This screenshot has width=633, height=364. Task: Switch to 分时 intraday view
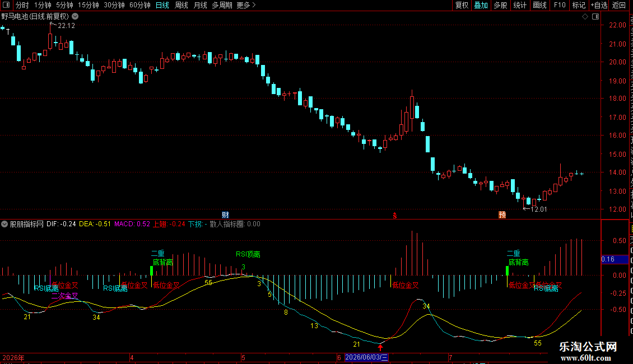click(22, 5)
